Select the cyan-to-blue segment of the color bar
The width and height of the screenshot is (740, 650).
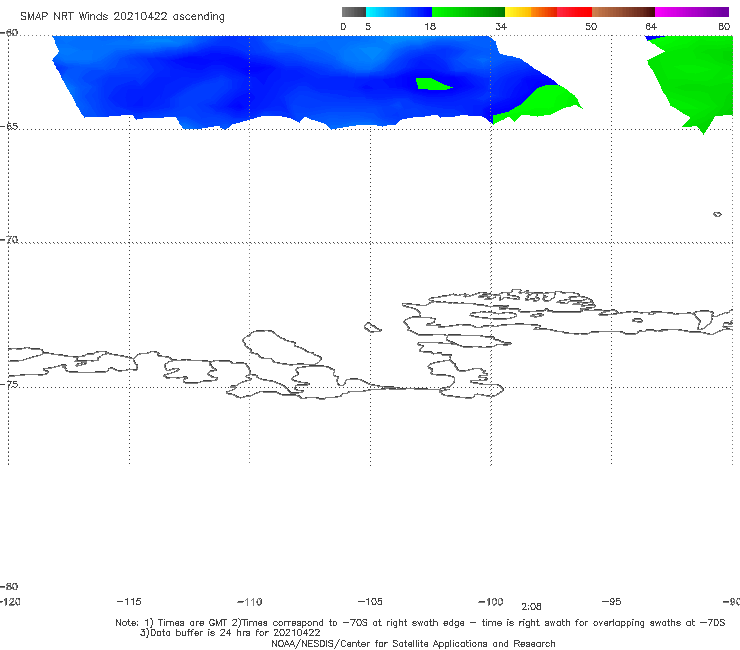click(x=399, y=12)
